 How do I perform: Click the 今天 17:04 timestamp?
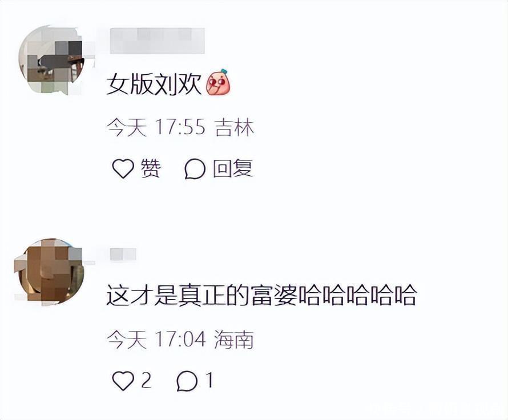tap(156, 339)
